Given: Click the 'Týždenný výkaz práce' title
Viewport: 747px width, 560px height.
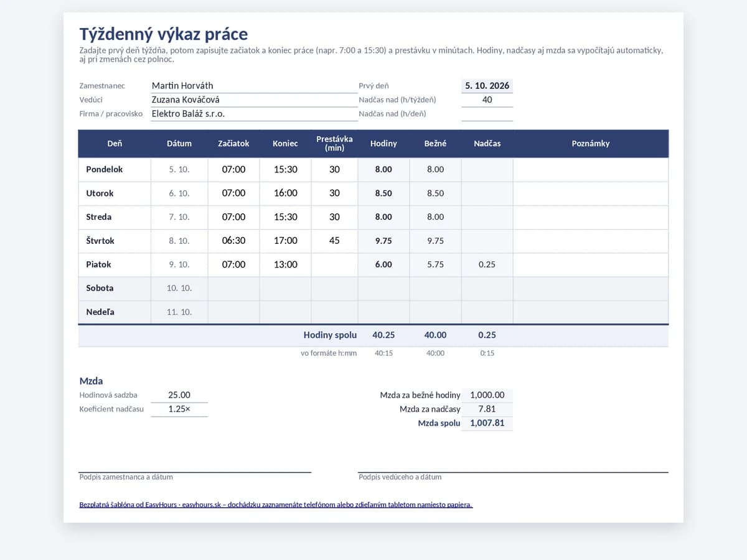Looking at the screenshot, I should pos(164,34).
